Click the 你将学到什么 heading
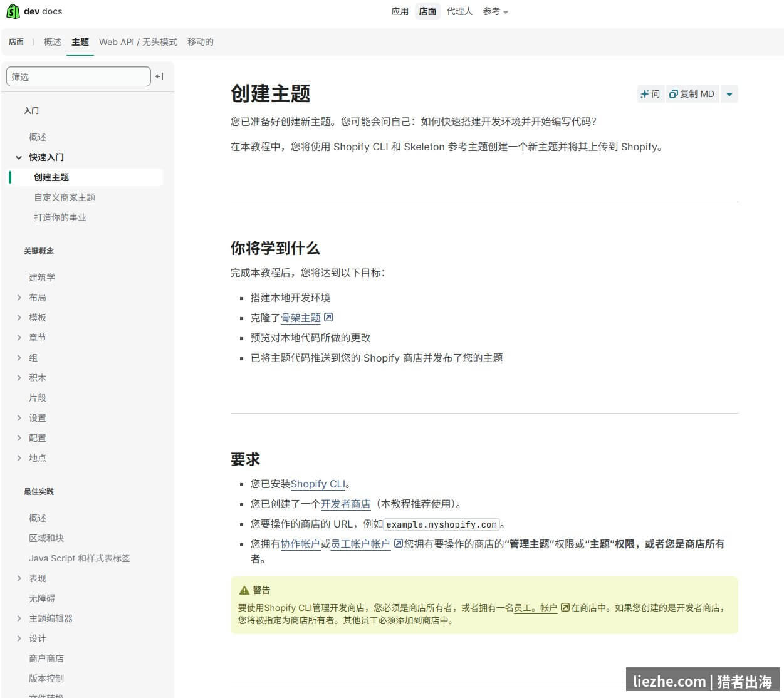Screen dimensions: 784x698 pos(275,248)
